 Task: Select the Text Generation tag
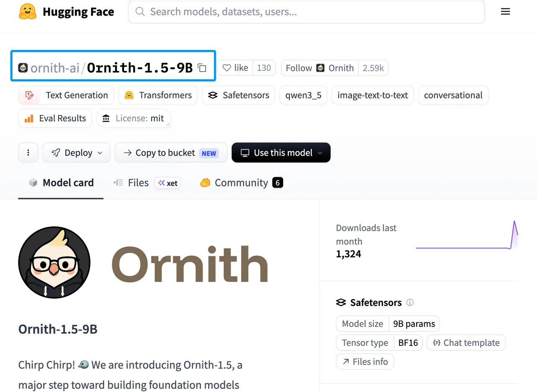coord(66,95)
